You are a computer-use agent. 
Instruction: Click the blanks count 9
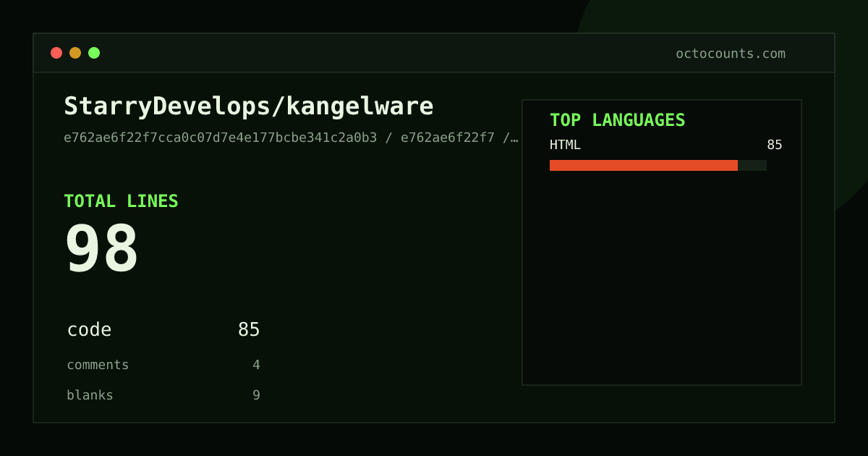click(256, 395)
